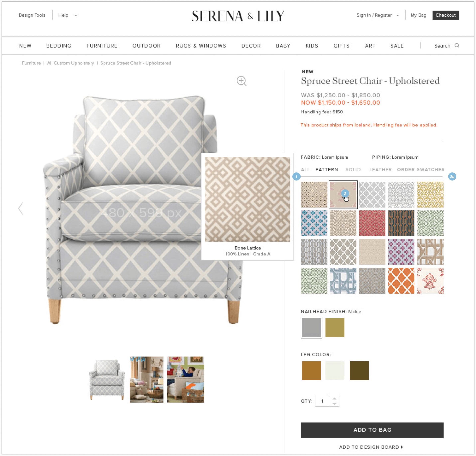Click the Add to Bag button

click(372, 430)
